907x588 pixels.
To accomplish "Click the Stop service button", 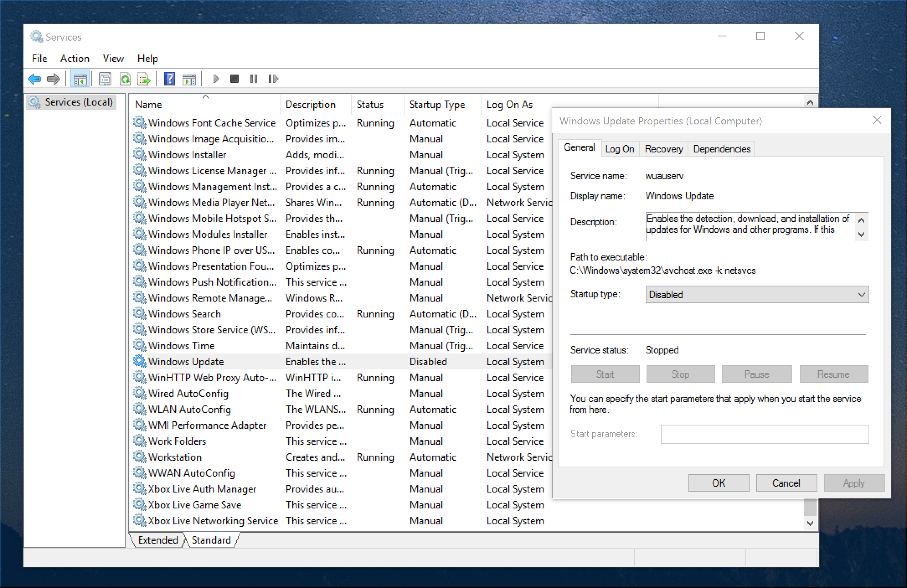I will tap(680, 374).
